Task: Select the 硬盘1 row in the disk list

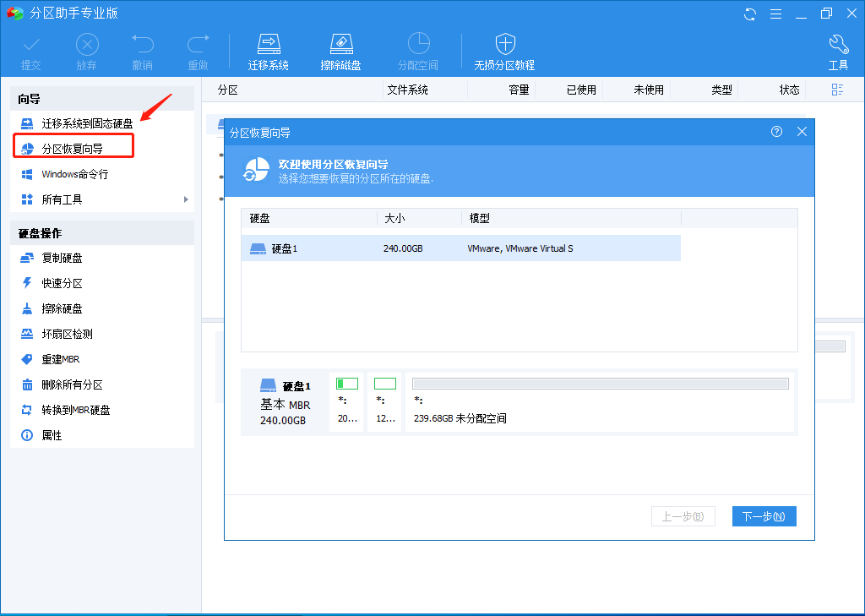Action: point(460,248)
